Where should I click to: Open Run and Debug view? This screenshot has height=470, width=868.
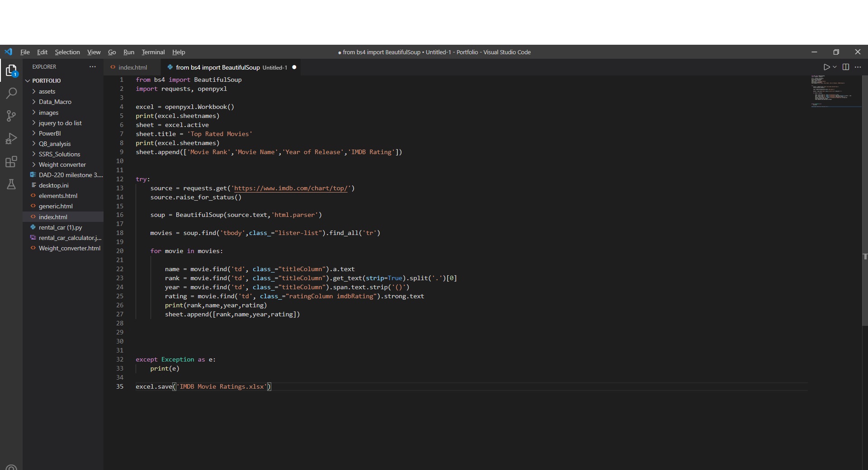11,139
